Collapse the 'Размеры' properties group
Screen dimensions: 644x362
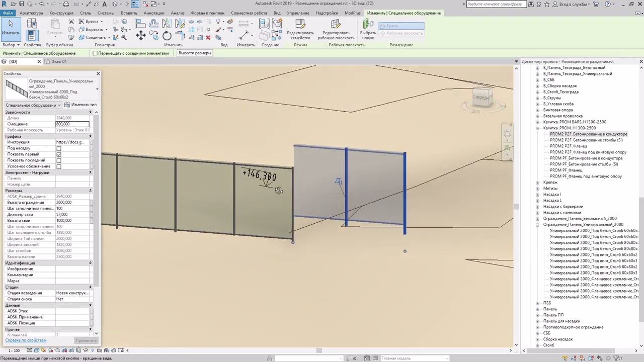[x=91, y=191]
